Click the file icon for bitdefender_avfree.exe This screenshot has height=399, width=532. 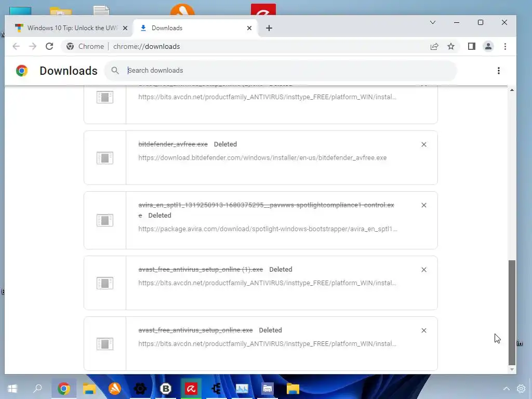(x=105, y=158)
